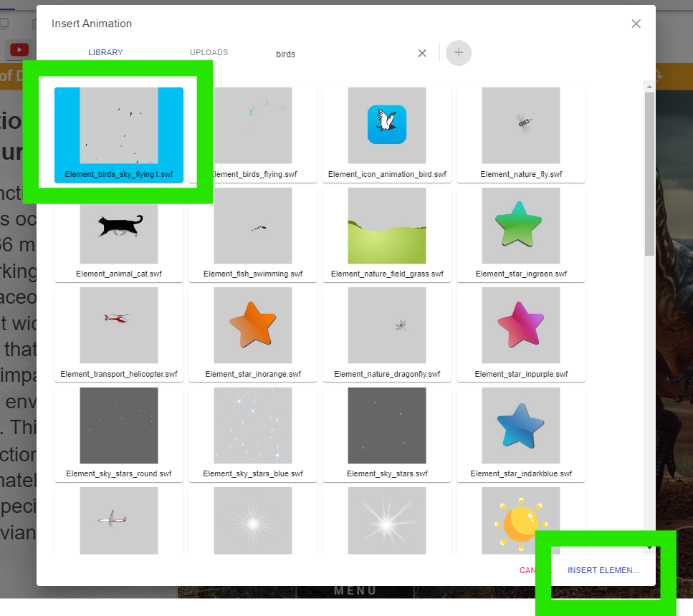Close the Insert Animation dialog

pyautogui.click(x=636, y=24)
